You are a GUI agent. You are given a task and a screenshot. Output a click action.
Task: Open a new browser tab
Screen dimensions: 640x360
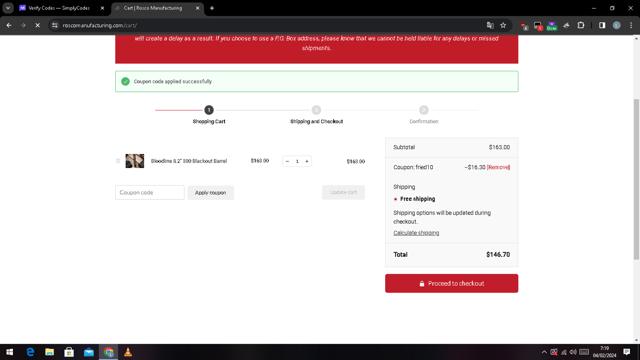(212, 8)
